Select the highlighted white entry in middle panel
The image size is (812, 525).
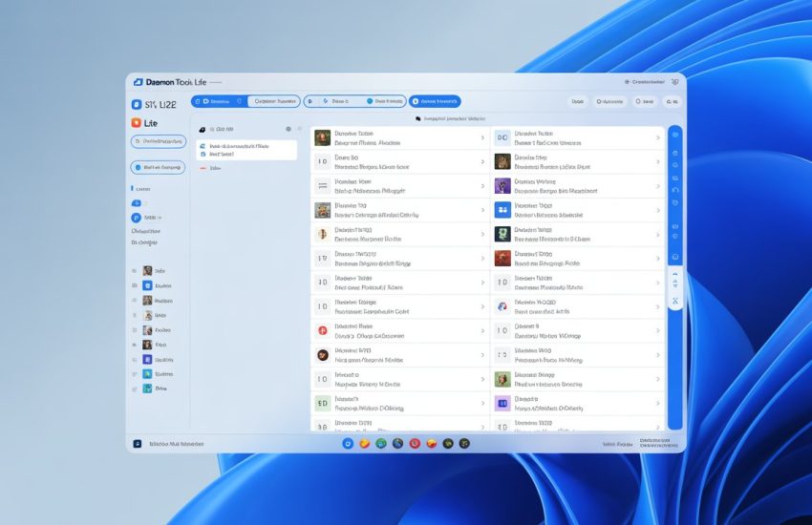pos(247,150)
